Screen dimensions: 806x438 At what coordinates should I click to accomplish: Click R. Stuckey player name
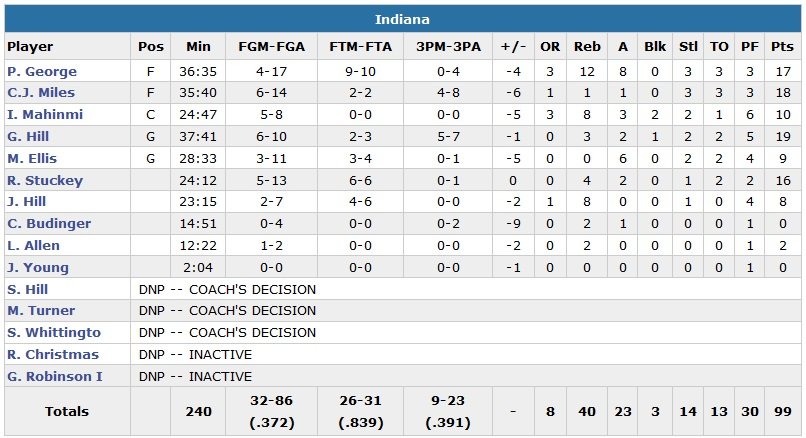coord(44,181)
